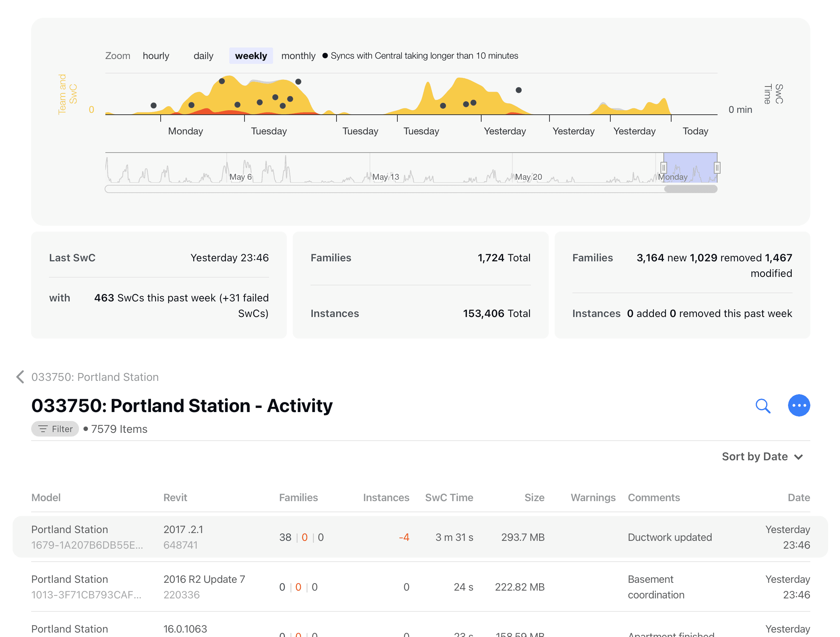Select the weekly zoom option
840x637 pixels.
251,56
